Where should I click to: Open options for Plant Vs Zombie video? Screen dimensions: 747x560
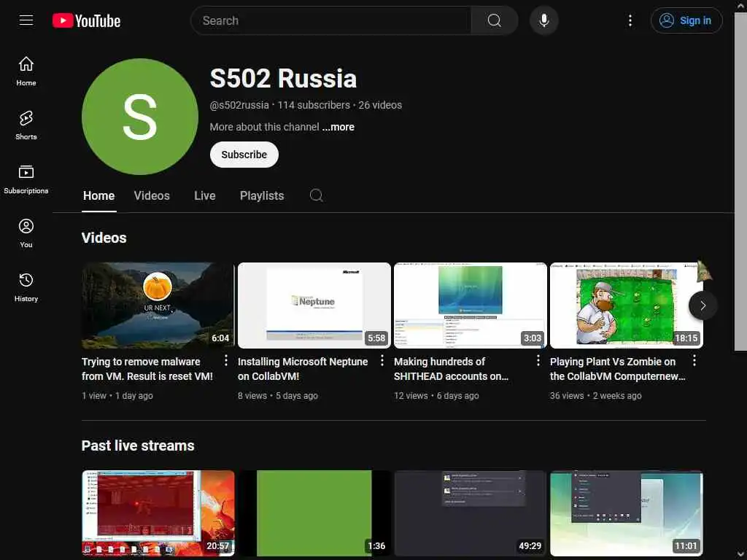(x=694, y=360)
